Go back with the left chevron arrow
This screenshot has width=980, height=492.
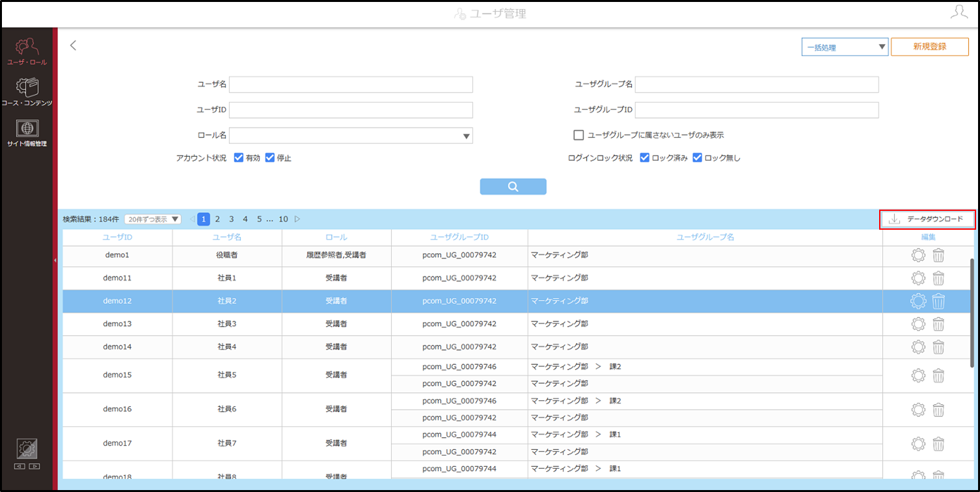pyautogui.click(x=73, y=46)
